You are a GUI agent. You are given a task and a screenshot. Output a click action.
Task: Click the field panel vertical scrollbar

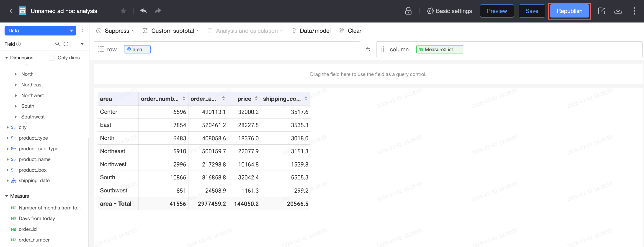click(x=88, y=192)
